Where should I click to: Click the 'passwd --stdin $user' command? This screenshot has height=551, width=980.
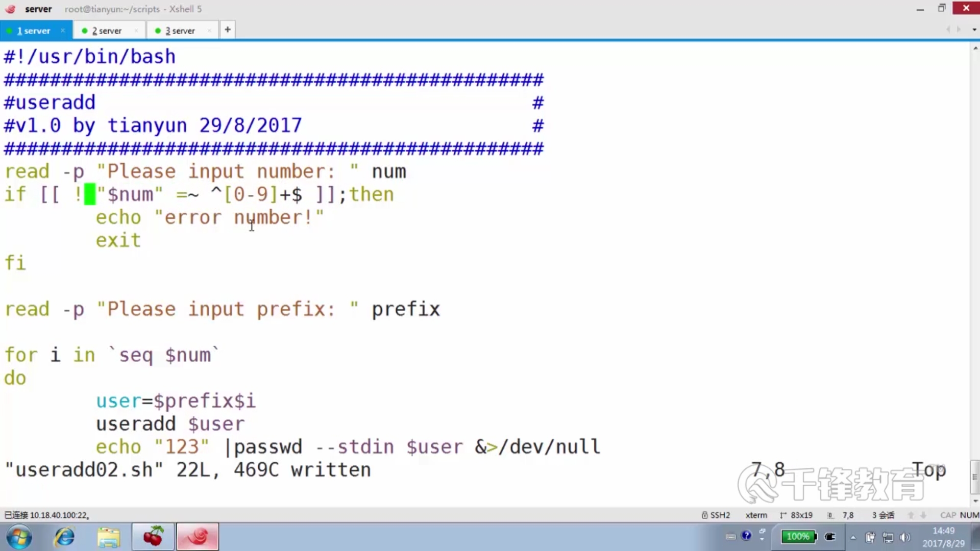[x=349, y=447]
